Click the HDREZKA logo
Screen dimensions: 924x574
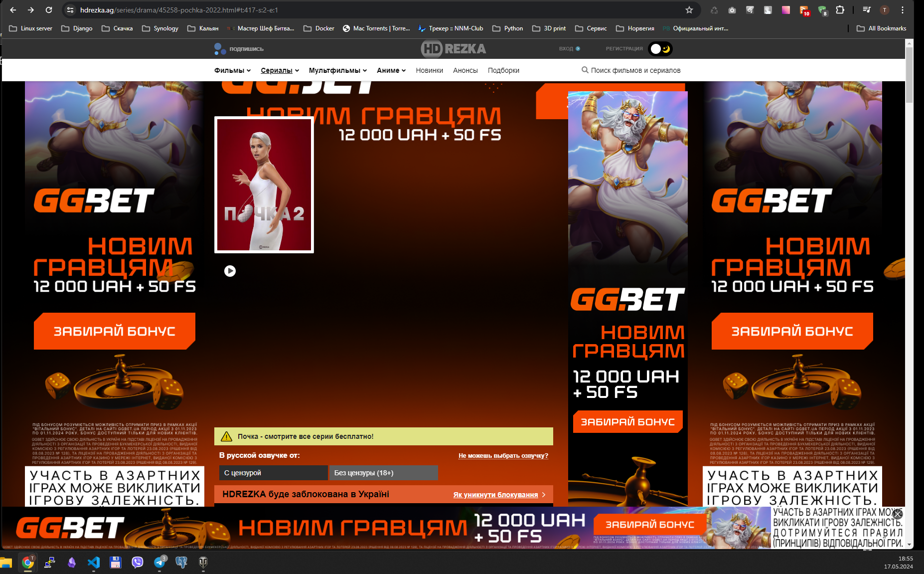pyautogui.click(x=453, y=48)
